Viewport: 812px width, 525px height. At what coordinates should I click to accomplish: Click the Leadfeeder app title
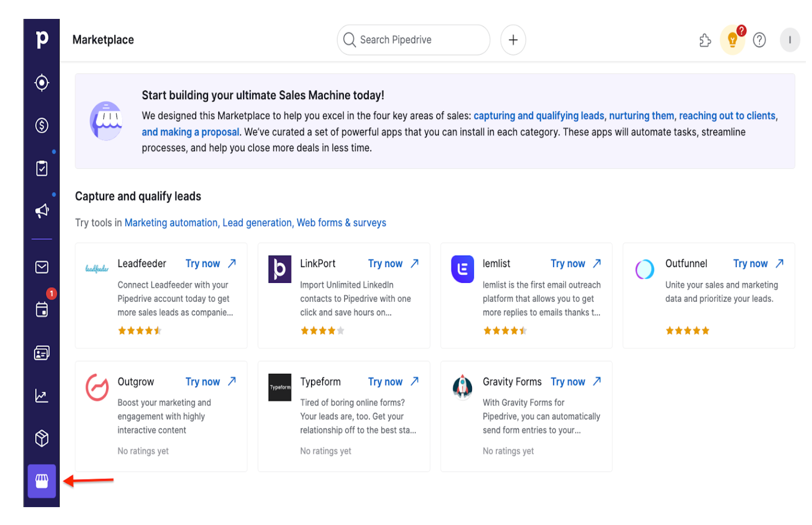[142, 264]
